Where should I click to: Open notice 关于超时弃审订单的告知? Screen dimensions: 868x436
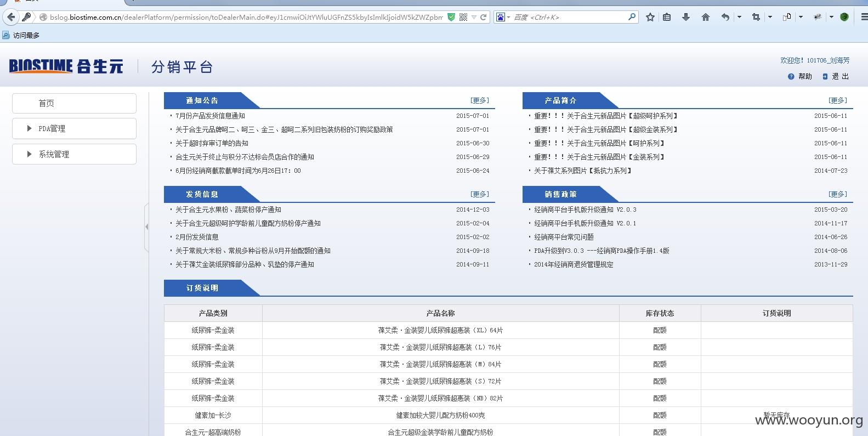point(212,143)
